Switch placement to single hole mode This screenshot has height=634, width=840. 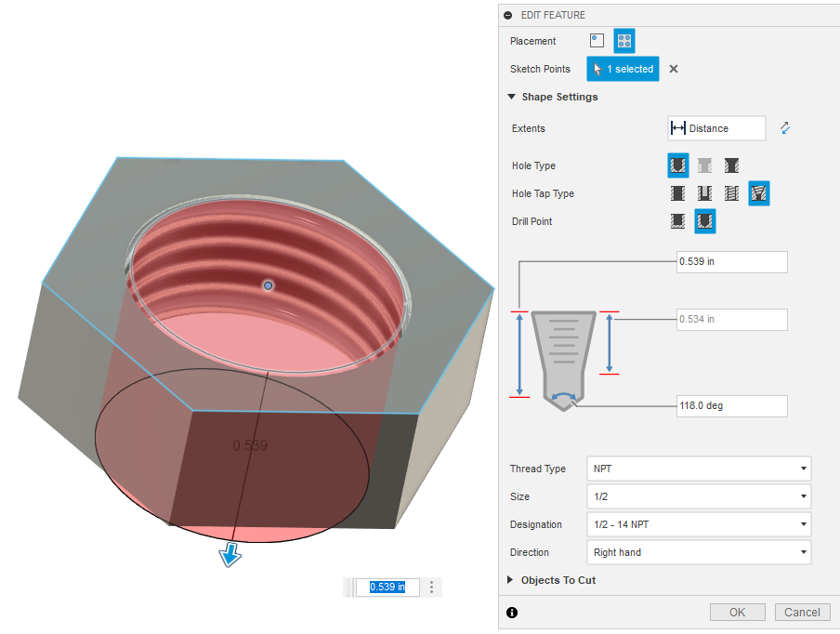click(x=596, y=40)
